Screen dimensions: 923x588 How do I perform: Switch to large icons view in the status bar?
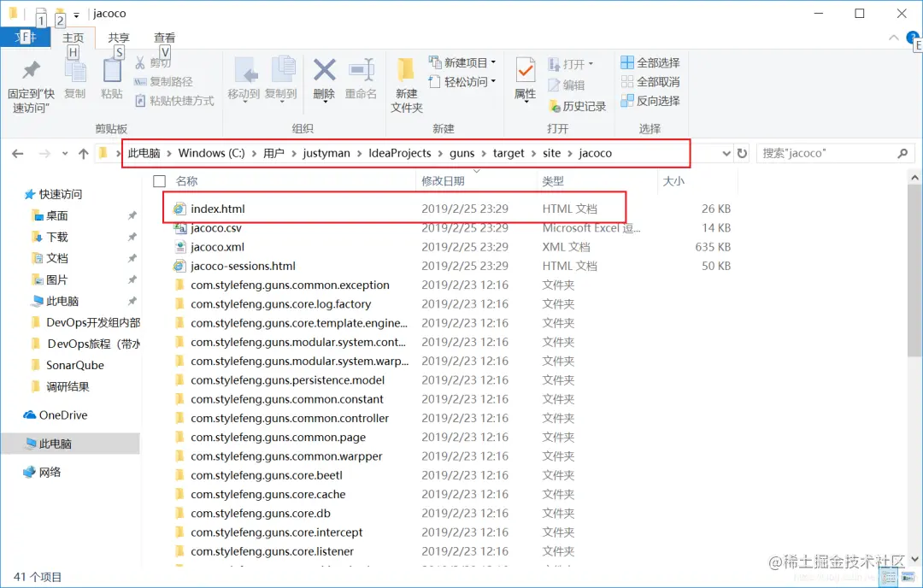908,577
